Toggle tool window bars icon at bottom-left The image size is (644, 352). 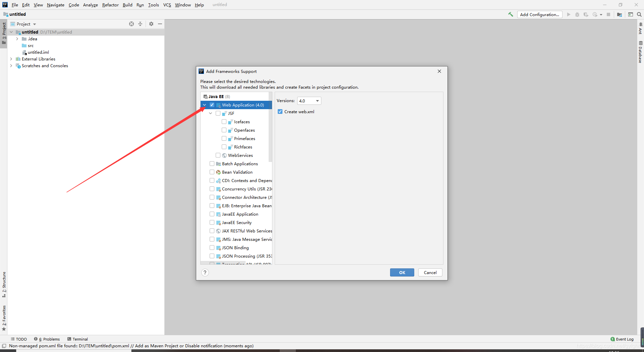[4, 346]
